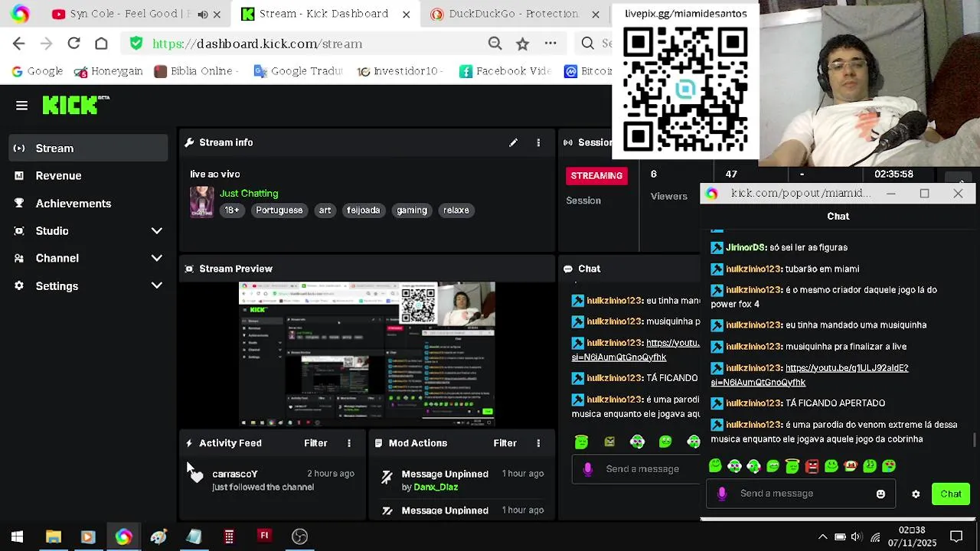Open Flash app from taskbar

(x=264, y=536)
